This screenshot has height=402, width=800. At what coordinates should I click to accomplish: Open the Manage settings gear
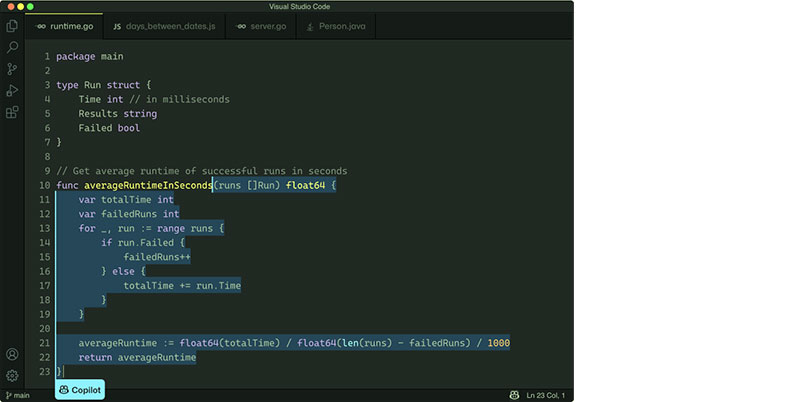(12, 375)
